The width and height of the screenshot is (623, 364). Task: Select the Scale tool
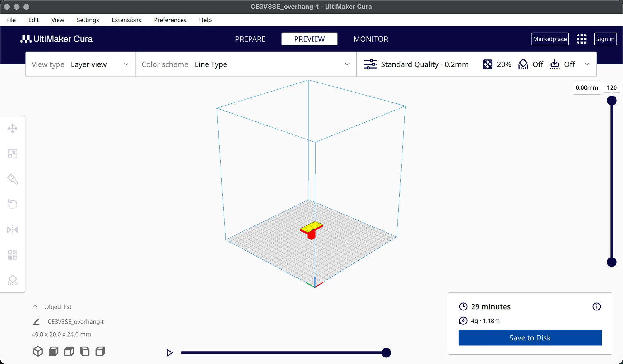(12, 154)
